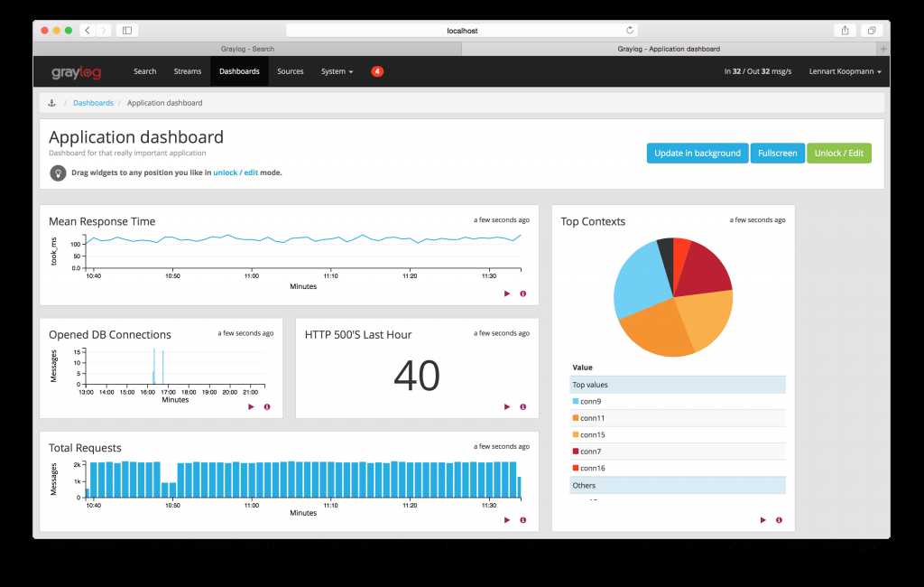Open the red notifications indicator showing 4
Screen dimensions: 924x587
(377, 70)
